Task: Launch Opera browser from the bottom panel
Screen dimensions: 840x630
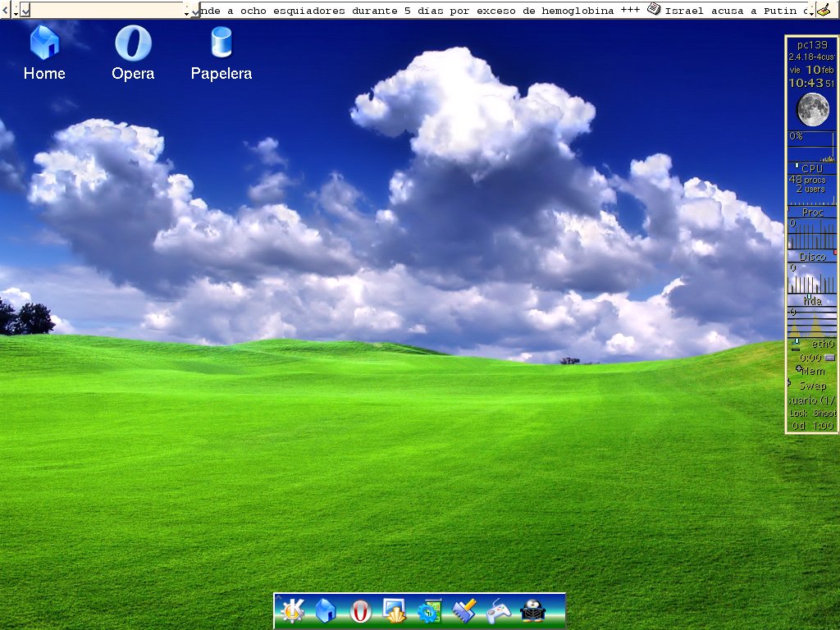Action: 361,610
